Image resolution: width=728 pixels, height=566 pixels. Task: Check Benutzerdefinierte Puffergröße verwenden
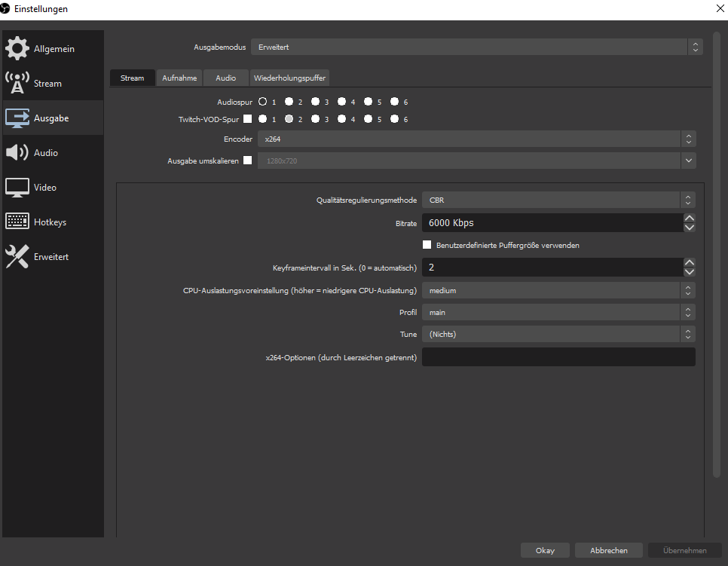427,245
